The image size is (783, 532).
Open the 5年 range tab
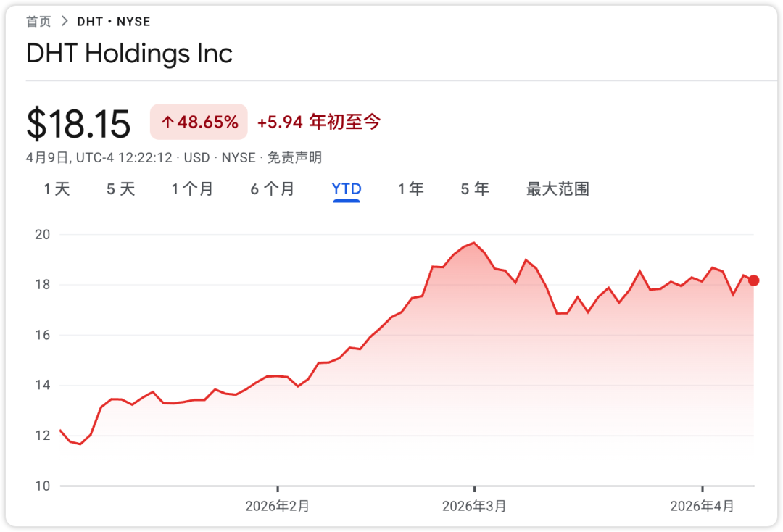point(475,189)
